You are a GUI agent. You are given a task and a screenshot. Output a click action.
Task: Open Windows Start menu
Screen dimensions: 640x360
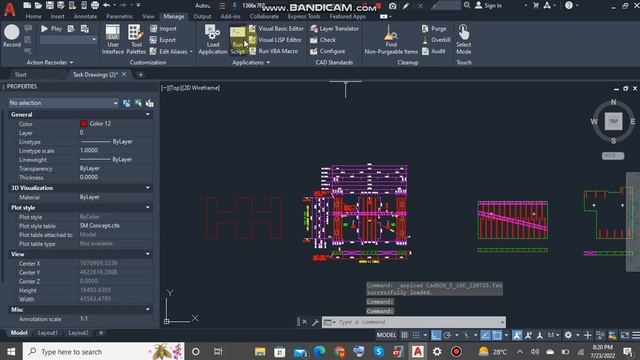click(x=11, y=351)
